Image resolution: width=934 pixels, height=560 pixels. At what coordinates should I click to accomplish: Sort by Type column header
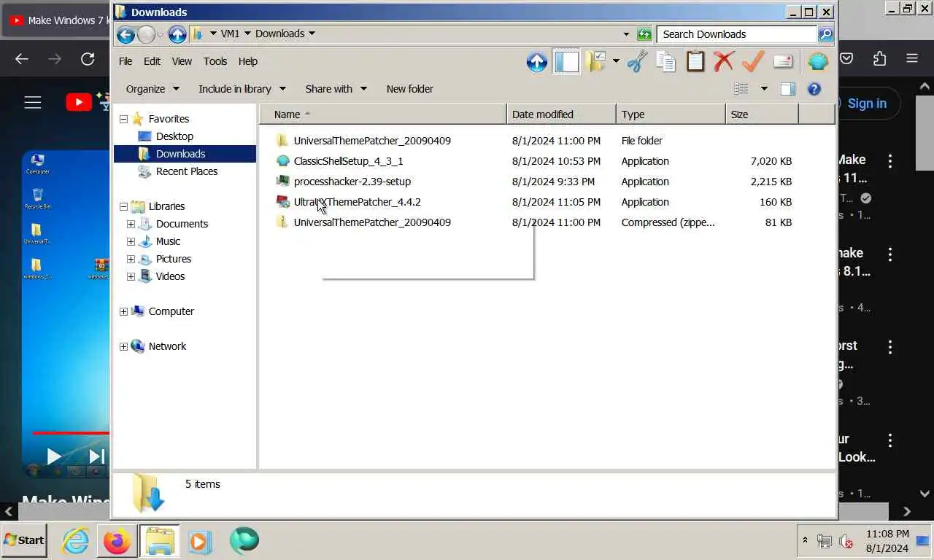coord(671,114)
